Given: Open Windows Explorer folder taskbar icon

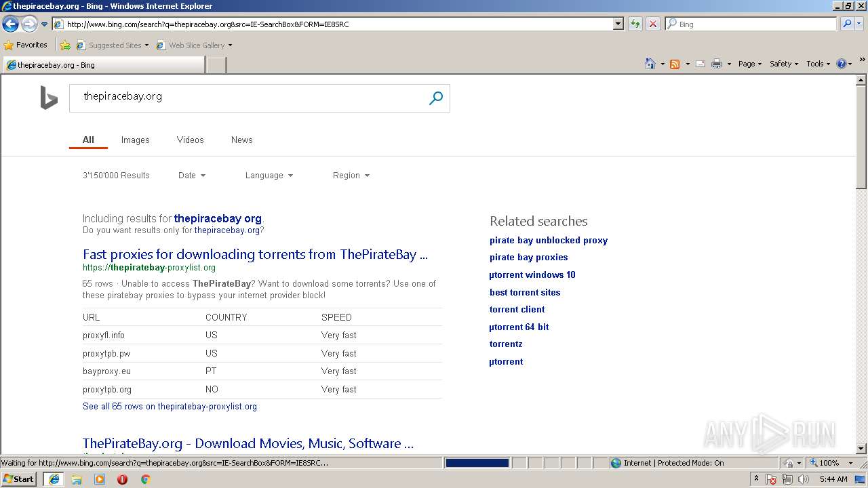Looking at the screenshot, I should coord(77,479).
